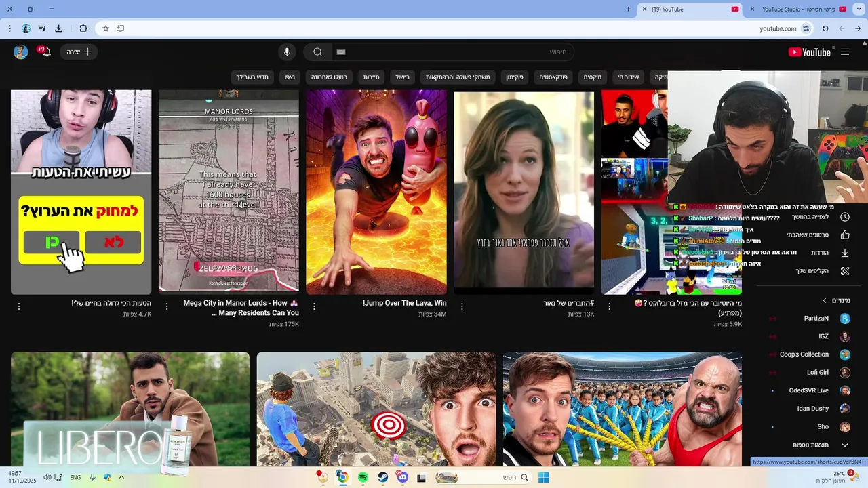Select the הועלו לאחרונה filter chip
Screen dimensions: 868x488
click(x=329, y=77)
